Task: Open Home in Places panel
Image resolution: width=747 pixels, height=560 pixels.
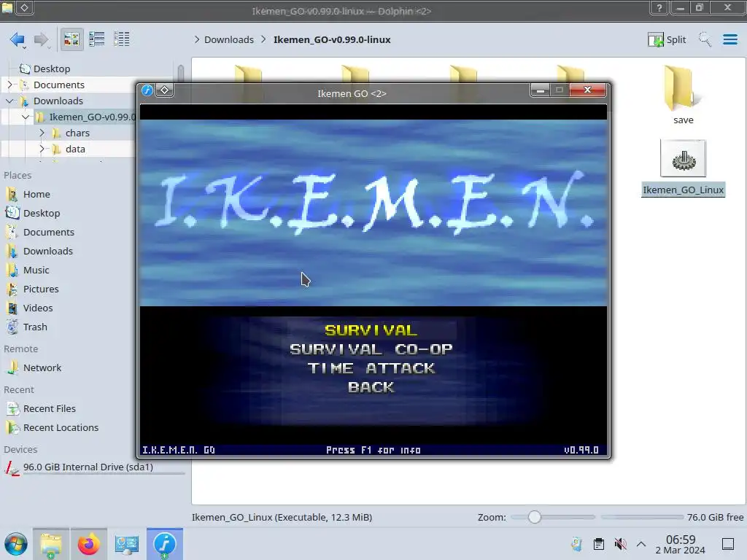Action: [36, 194]
